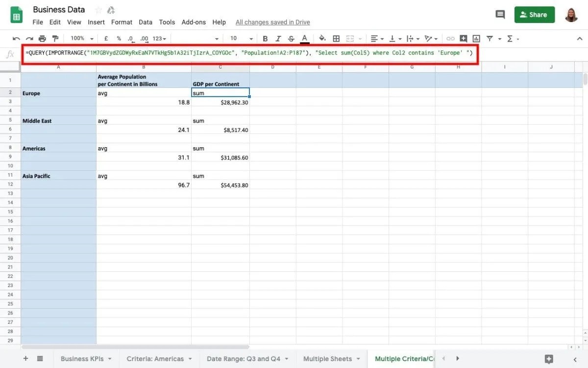588x368 pixels.
Task: Undo the last action
Action: coord(16,38)
